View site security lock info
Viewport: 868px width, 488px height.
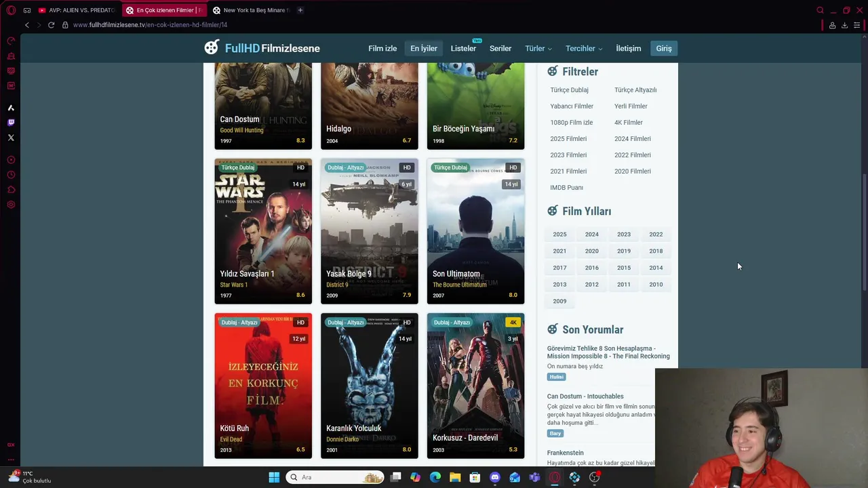point(65,25)
